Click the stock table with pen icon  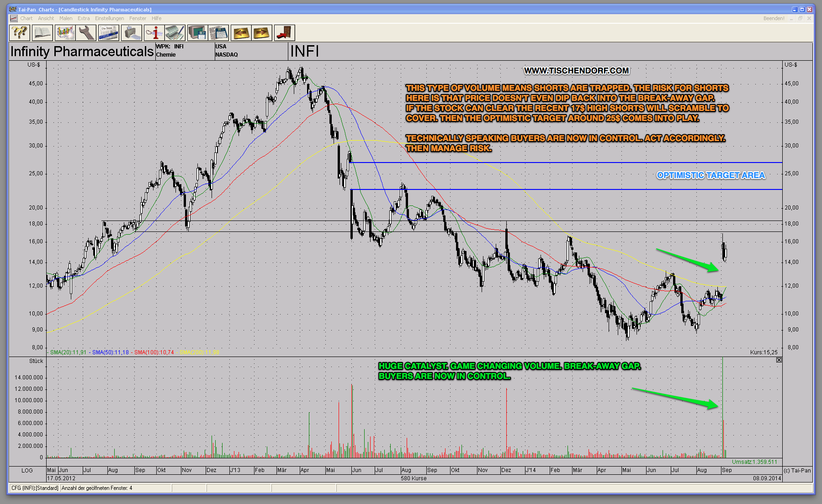(x=175, y=33)
